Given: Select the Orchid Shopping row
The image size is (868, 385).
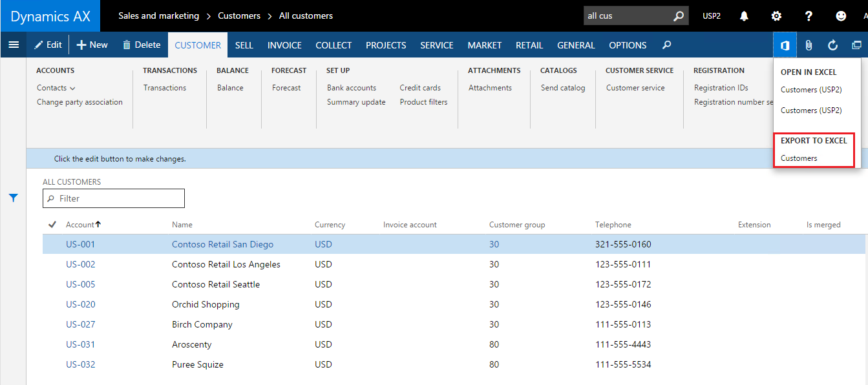Looking at the screenshot, I should pos(454,304).
